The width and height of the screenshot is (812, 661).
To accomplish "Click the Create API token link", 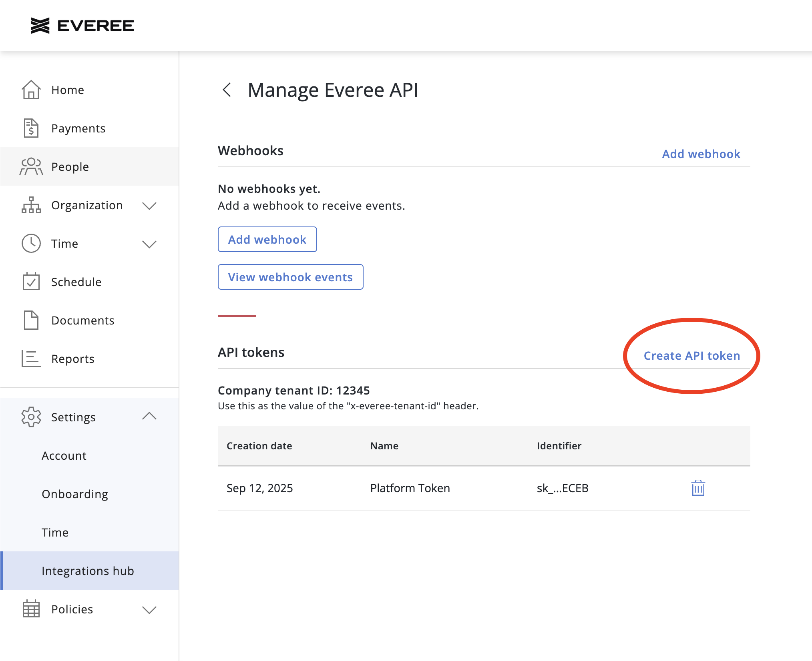I will click(691, 356).
